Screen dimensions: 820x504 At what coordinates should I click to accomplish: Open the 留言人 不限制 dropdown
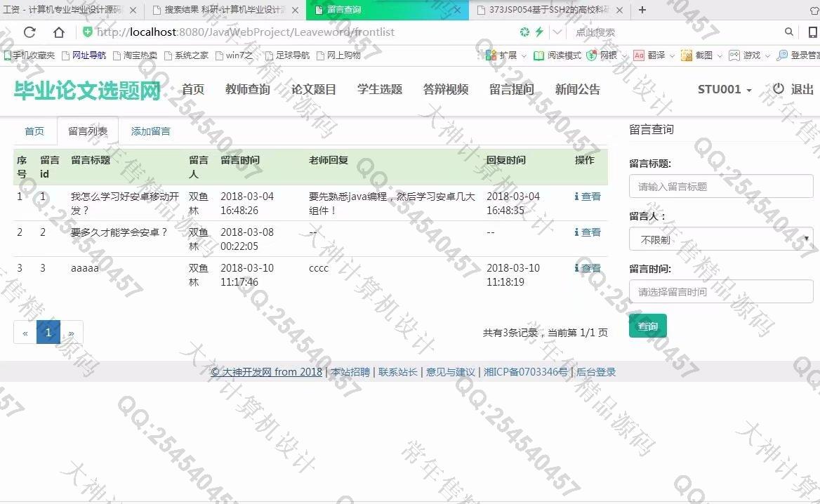(x=721, y=239)
